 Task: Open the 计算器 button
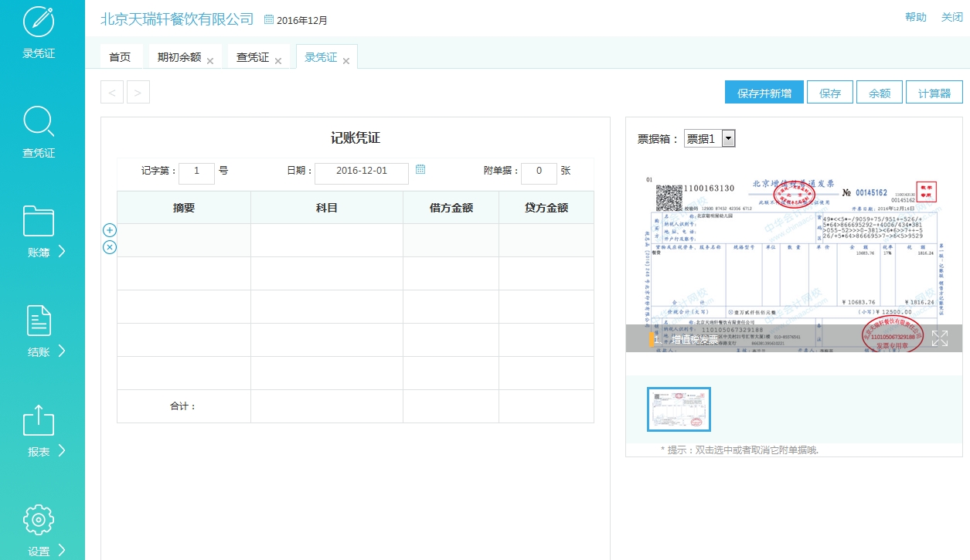(934, 93)
